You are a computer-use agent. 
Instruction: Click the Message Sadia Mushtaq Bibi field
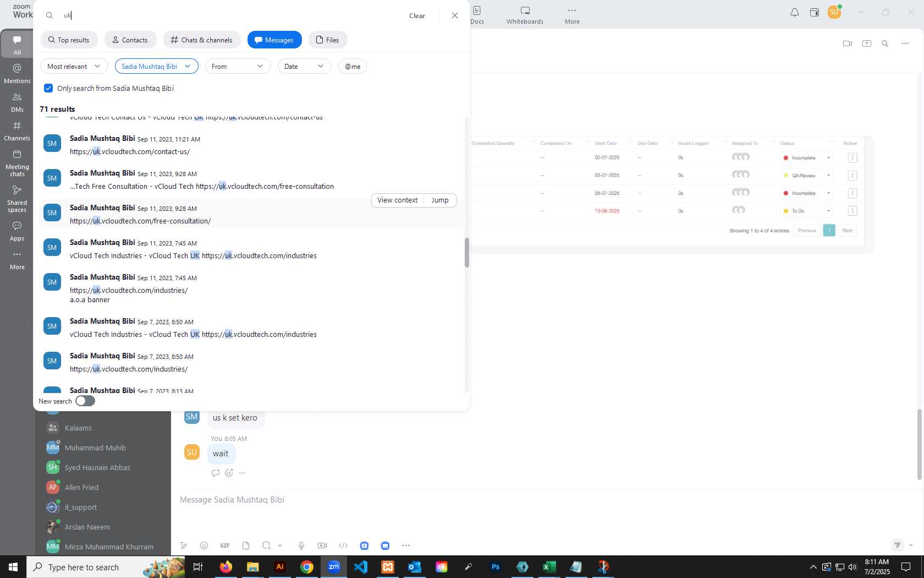click(544, 500)
